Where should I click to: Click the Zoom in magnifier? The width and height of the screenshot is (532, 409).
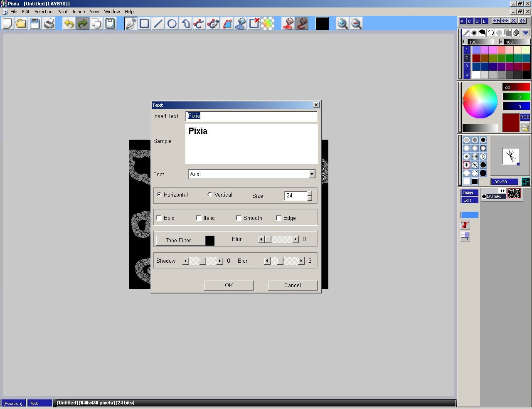point(342,23)
